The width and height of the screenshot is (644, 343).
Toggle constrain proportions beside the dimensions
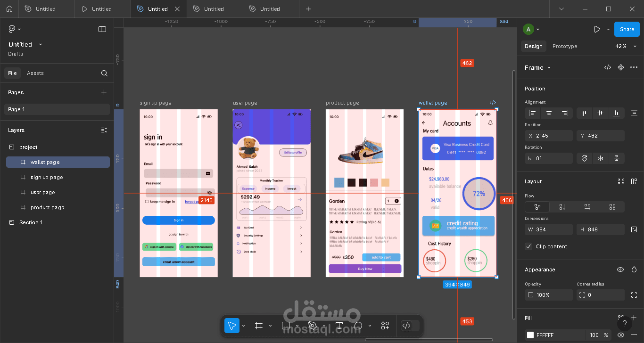634,229
